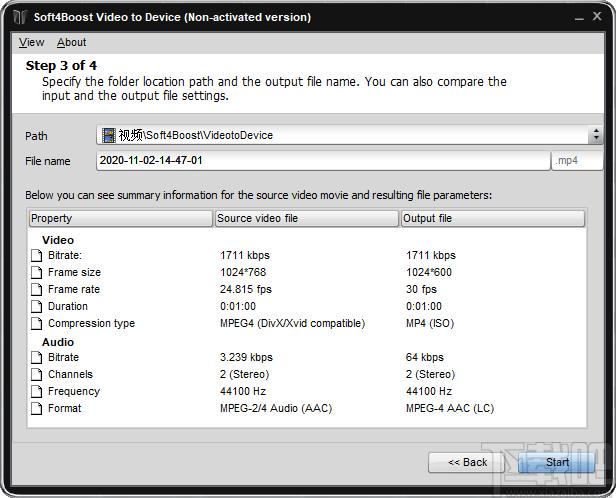The image size is (616, 498).
Task: Select the Frame rate row label
Action: (74, 289)
